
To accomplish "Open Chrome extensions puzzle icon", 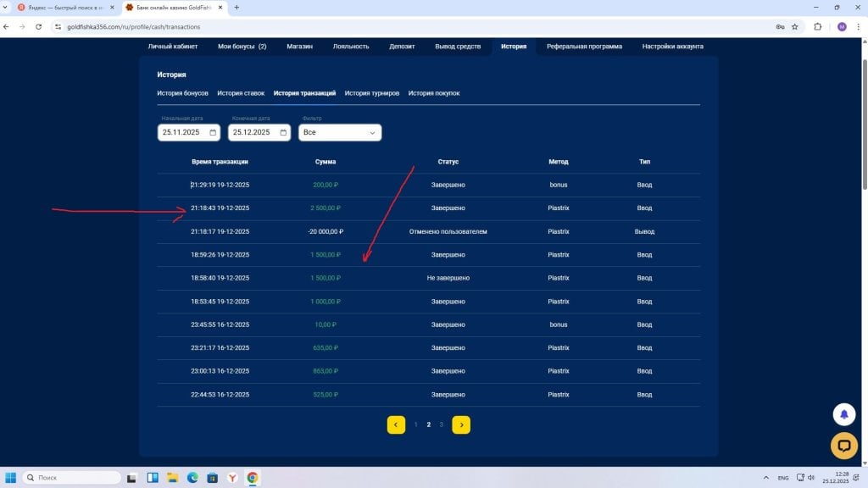I will (818, 26).
